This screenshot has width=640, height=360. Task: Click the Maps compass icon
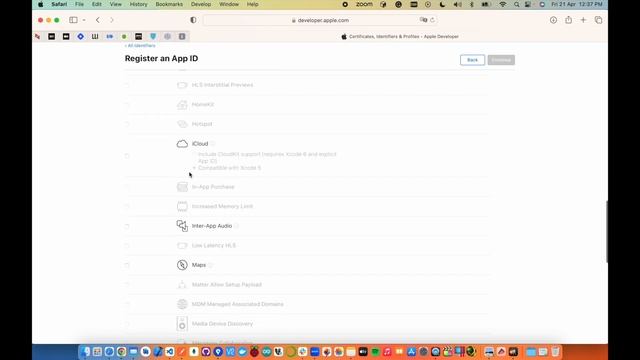[x=182, y=265]
